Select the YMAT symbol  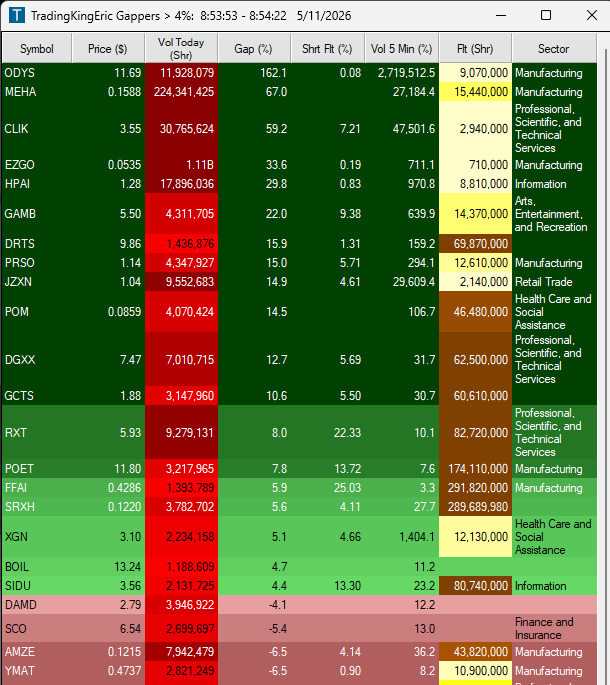point(20,671)
